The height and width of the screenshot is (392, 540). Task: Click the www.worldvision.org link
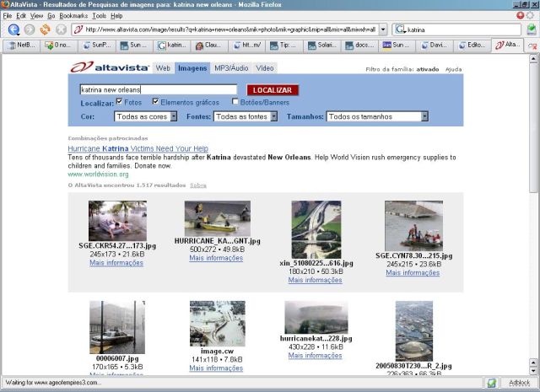point(98,175)
